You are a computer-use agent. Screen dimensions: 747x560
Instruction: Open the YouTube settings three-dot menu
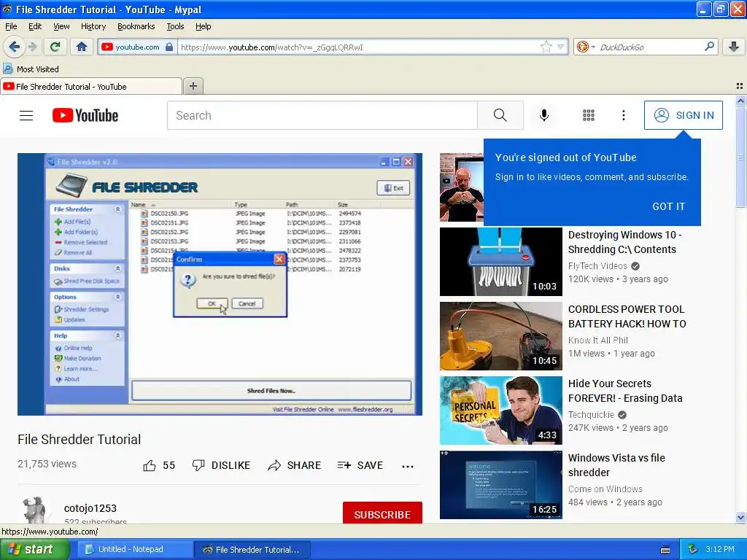pyautogui.click(x=624, y=115)
